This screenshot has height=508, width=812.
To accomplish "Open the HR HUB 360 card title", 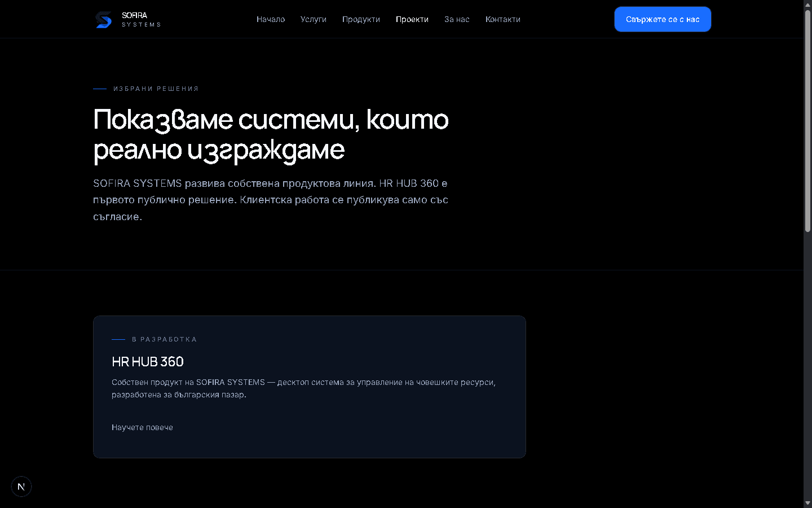I will pos(148,361).
